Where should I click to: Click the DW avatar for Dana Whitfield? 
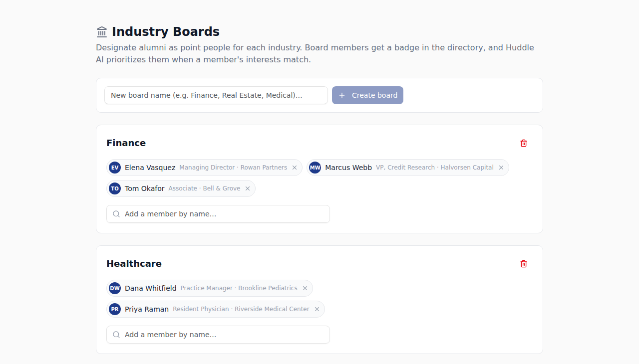pos(115,288)
